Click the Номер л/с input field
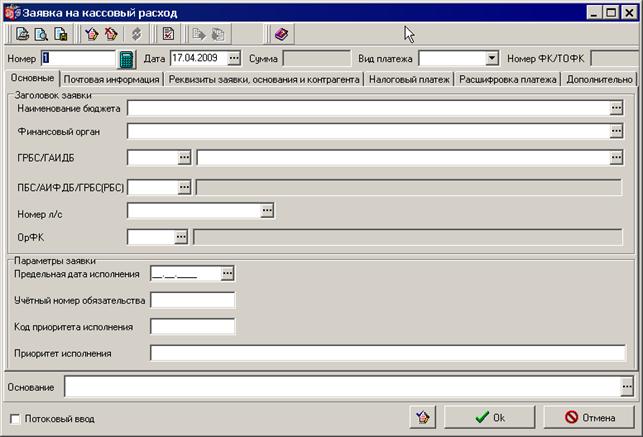 [194, 211]
